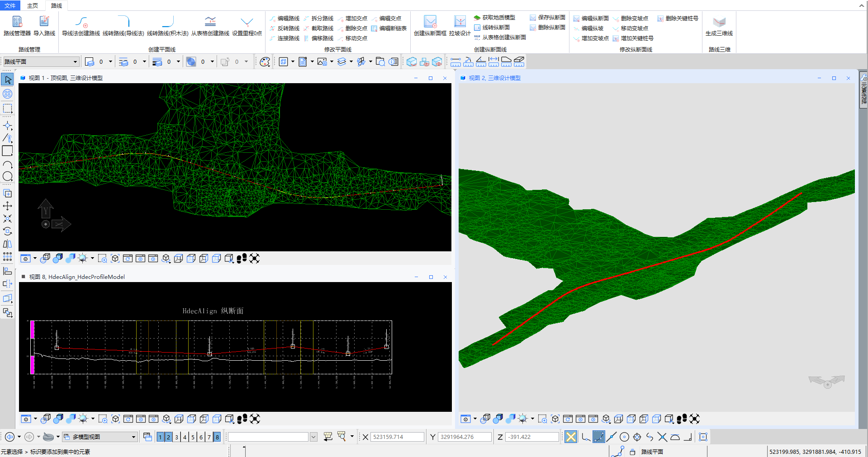The height and width of the screenshot is (457, 868).
Task: Expand the empty combo box in bottom bar
Action: 313,437
